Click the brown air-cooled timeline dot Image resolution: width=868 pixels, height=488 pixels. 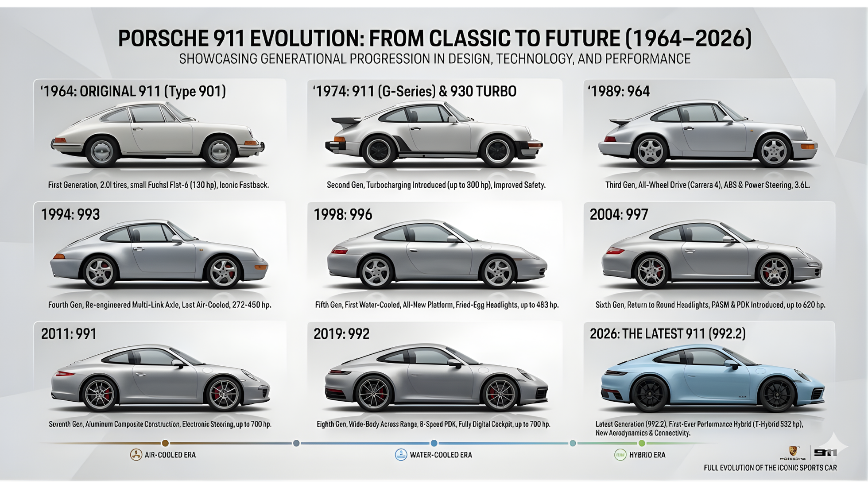pos(165,443)
